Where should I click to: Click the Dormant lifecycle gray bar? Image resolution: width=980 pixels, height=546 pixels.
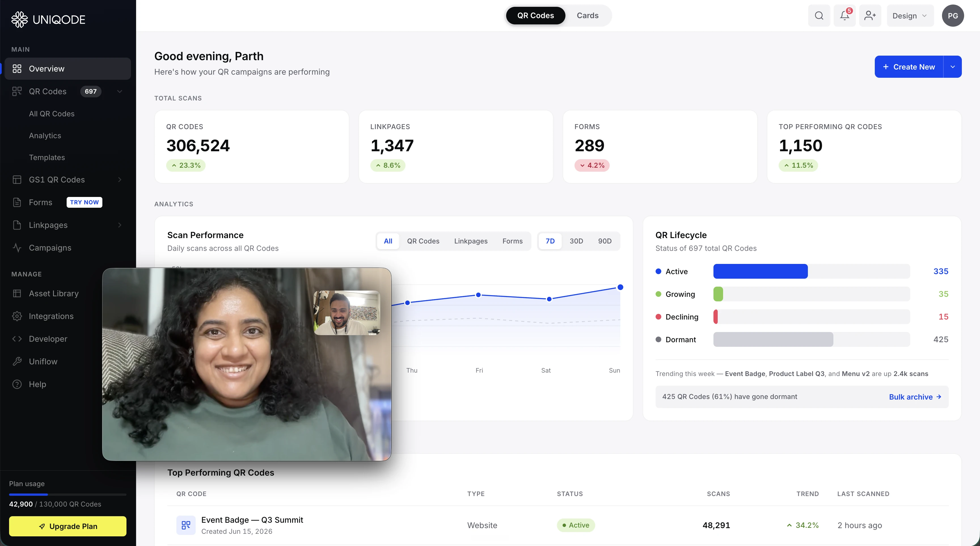[773, 340]
